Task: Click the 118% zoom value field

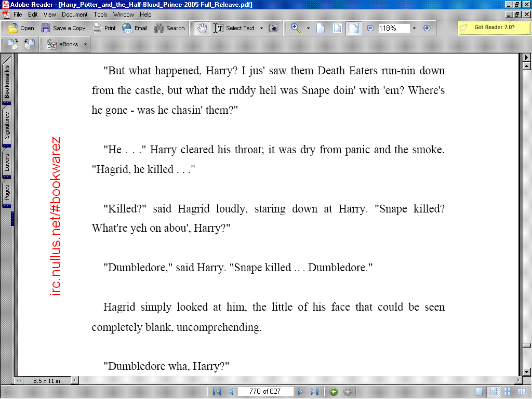Action: click(x=394, y=28)
